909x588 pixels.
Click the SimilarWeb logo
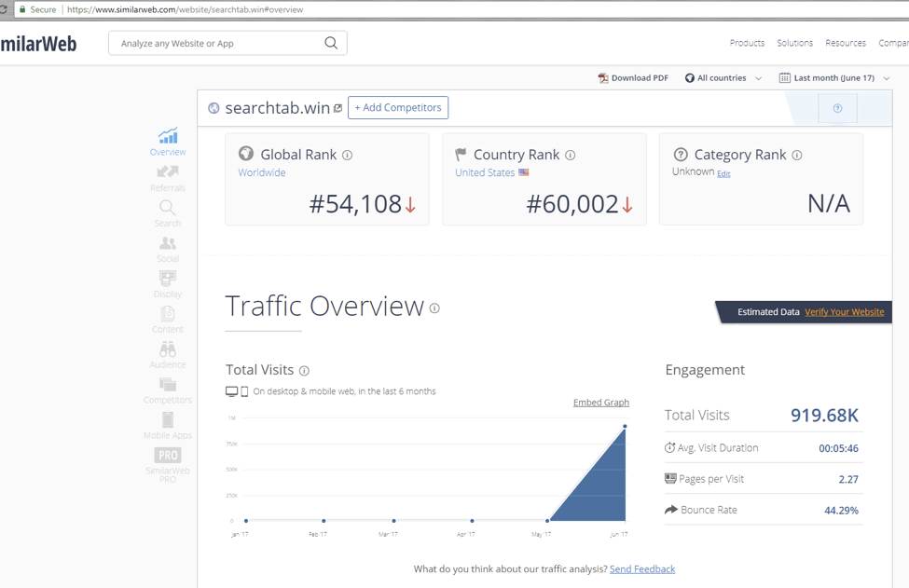coord(38,44)
